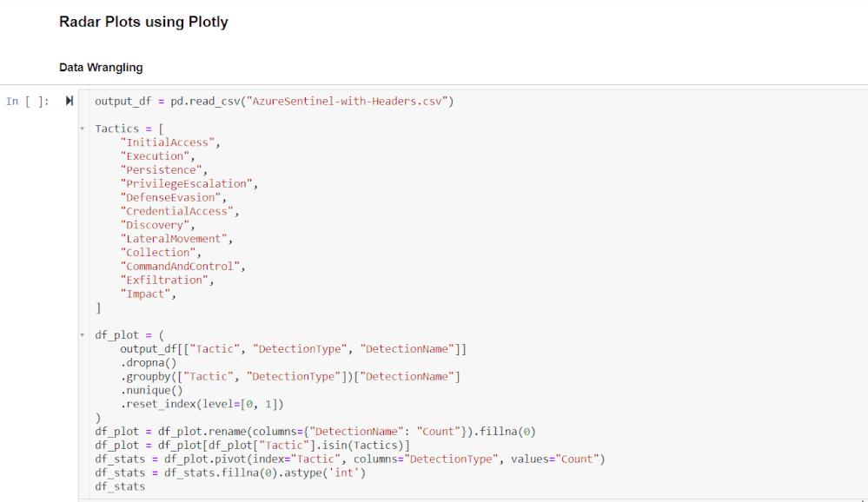
Task: Click the "PrivilegeEscalation" string in Tactics
Action: [x=186, y=184]
